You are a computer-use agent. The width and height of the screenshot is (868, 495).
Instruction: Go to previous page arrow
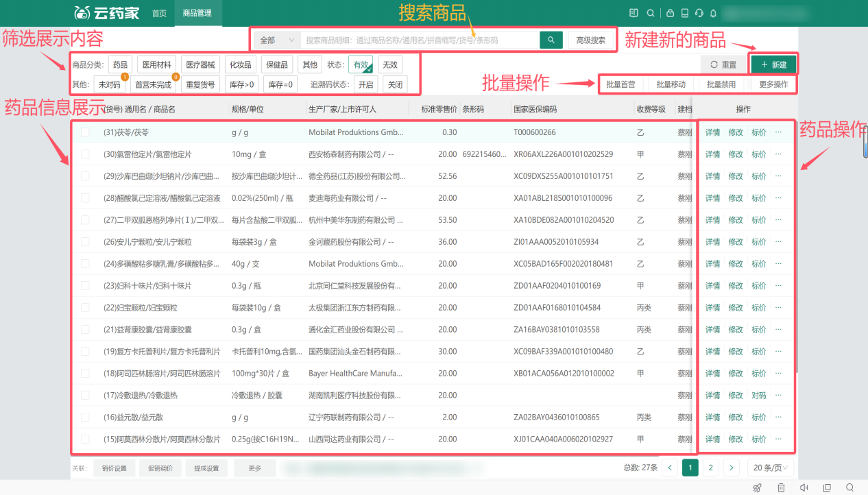pyautogui.click(x=671, y=468)
